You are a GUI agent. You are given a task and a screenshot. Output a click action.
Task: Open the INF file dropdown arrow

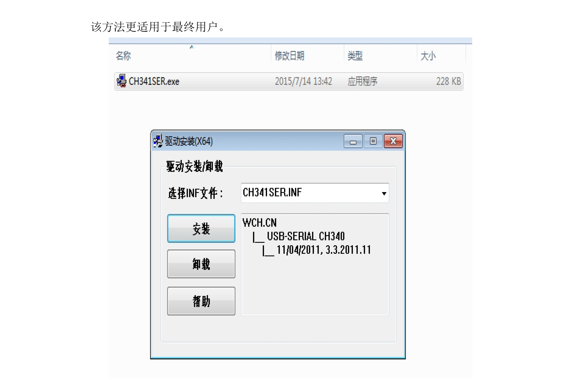pyautogui.click(x=384, y=193)
